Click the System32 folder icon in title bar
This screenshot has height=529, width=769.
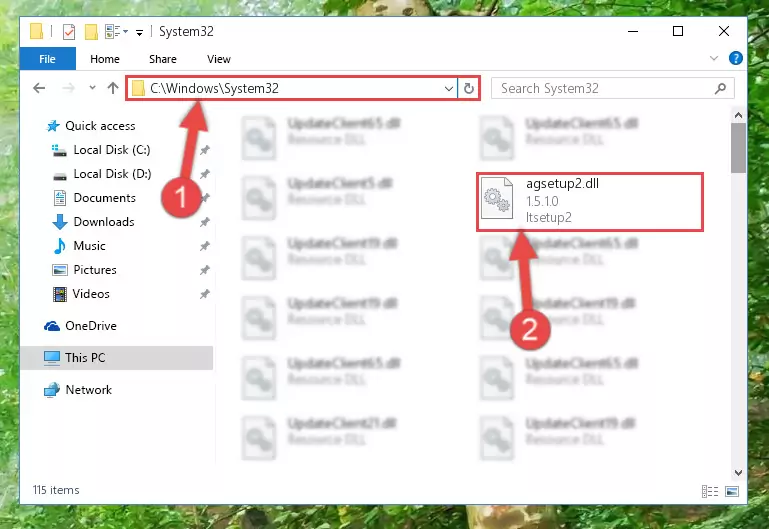click(x=37, y=31)
